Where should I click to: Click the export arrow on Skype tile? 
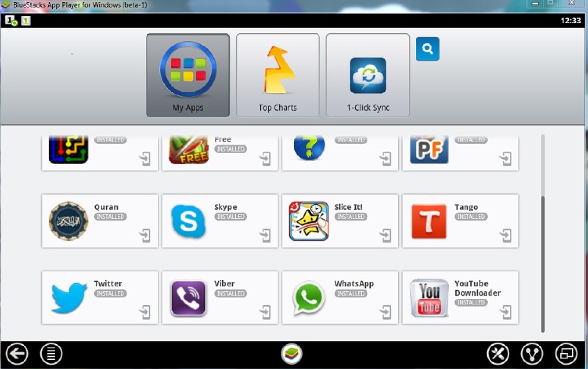[x=265, y=235]
